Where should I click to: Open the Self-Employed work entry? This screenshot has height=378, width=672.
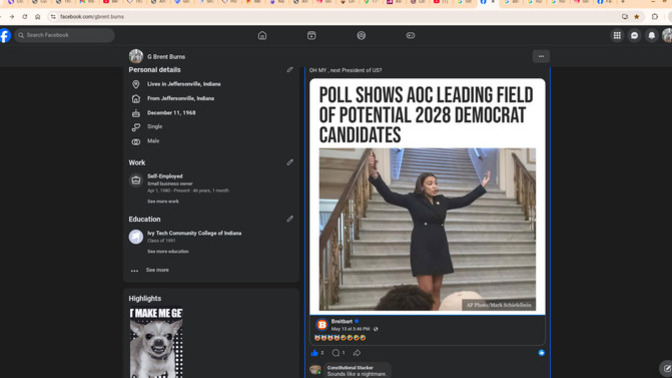165,176
